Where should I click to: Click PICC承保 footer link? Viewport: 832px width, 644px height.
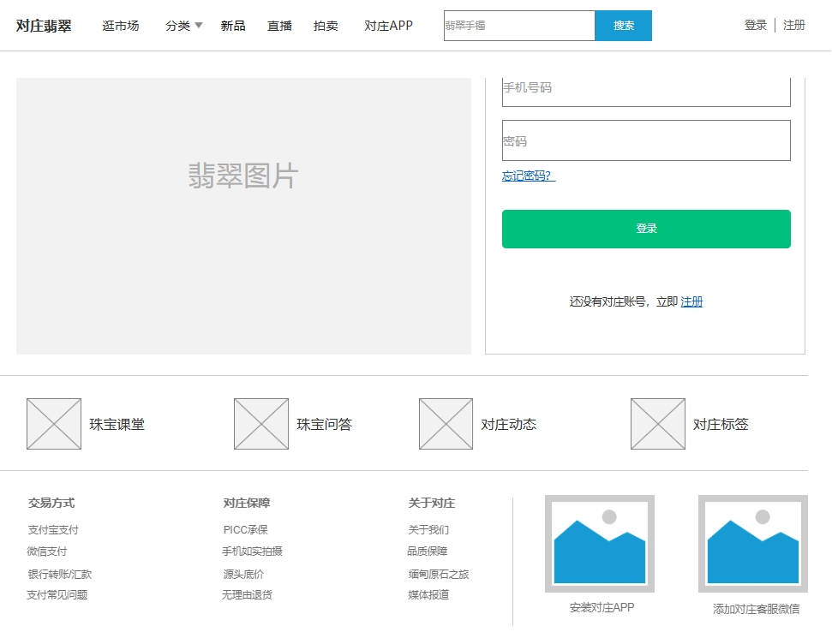click(246, 530)
